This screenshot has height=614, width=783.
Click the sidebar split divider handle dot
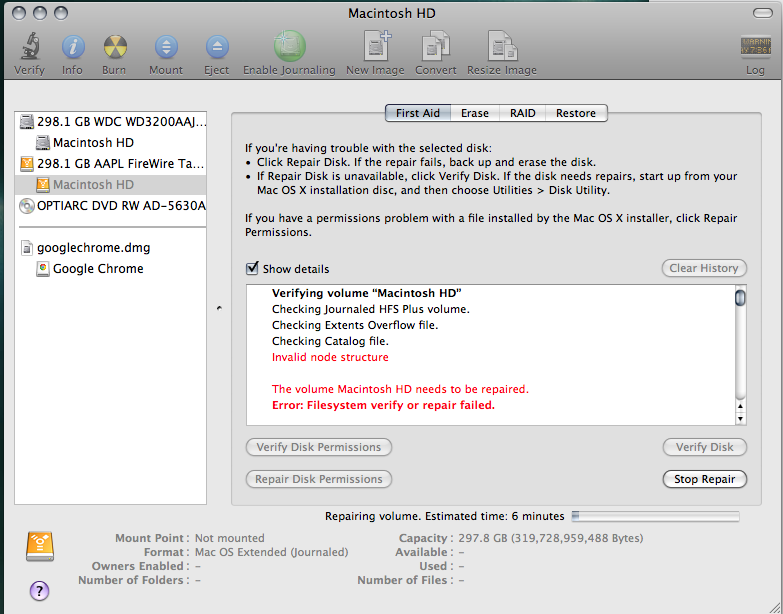(x=219, y=308)
